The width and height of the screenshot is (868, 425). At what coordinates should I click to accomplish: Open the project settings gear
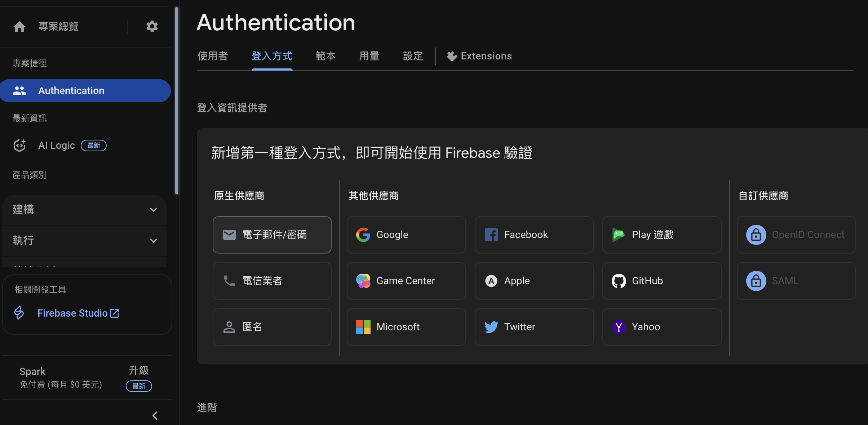click(152, 26)
